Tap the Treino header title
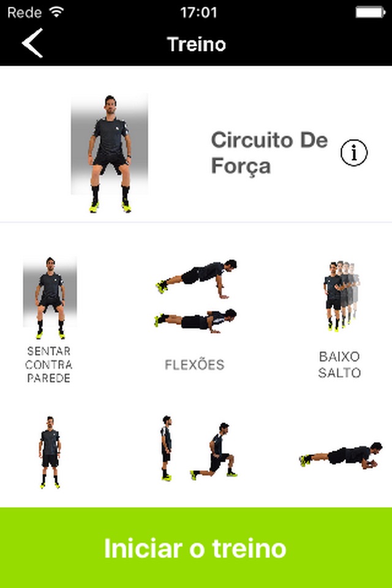The image size is (392, 588). pos(196,44)
